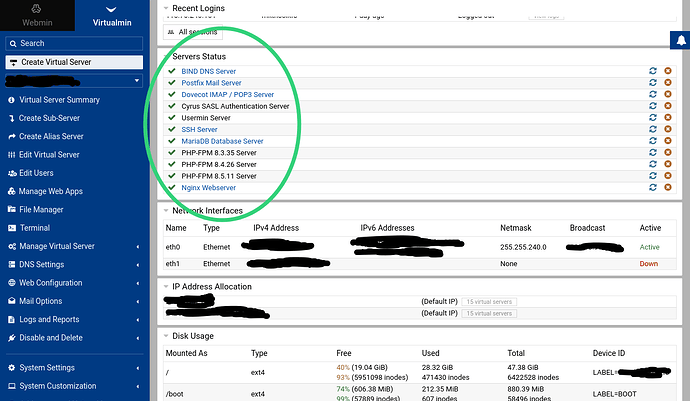Screen dimensions: 690x401
Task: Restart the Usermin Server
Action: [653, 118]
